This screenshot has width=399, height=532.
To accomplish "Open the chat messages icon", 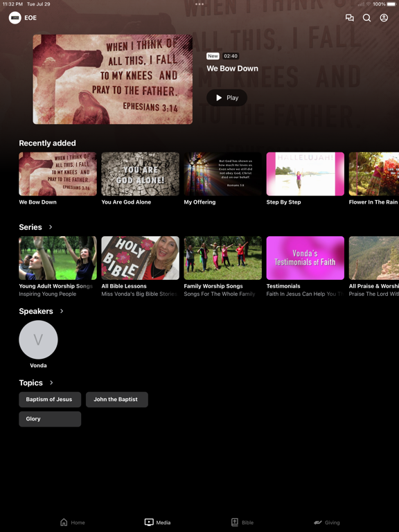I will [349, 17].
